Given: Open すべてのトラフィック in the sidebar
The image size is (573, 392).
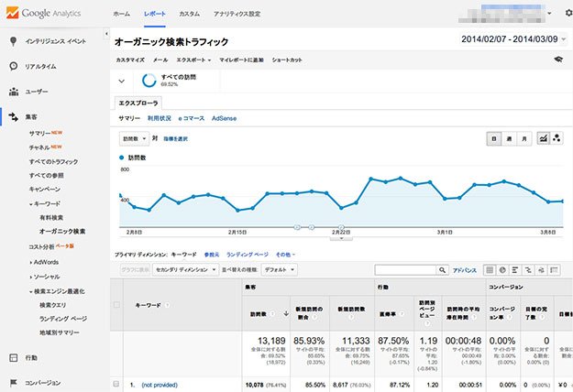Looking at the screenshot, I should pyautogui.click(x=53, y=161).
